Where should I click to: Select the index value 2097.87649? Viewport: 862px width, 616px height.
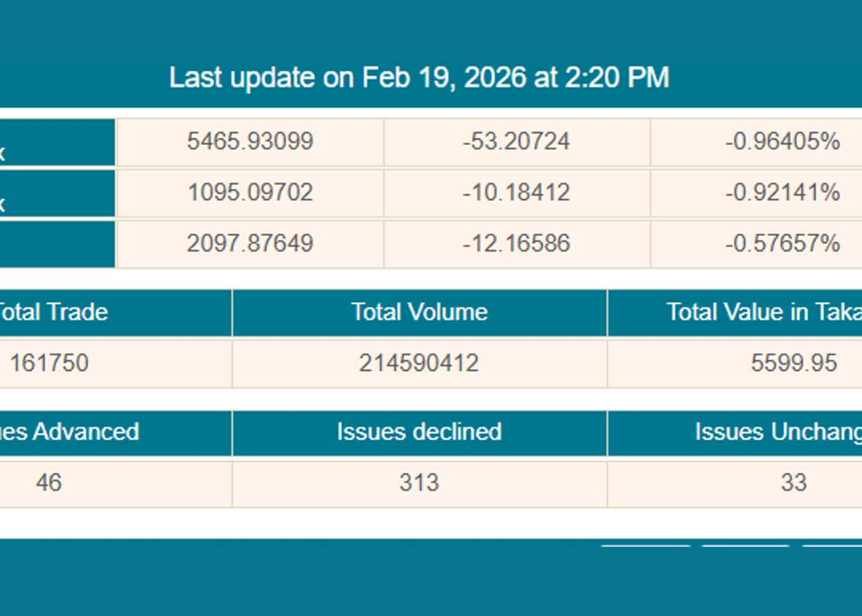pyautogui.click(x=250, y=243)
